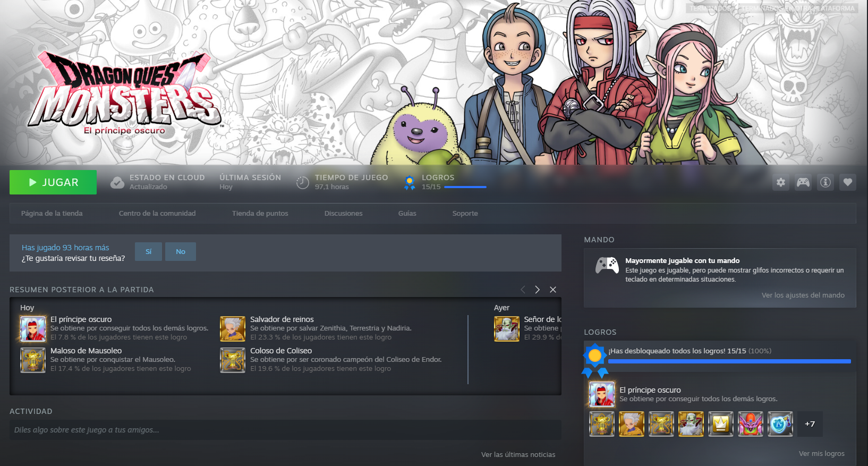
Task: Open 'Ver mis logros' link
Action: (x=822, y=454)
